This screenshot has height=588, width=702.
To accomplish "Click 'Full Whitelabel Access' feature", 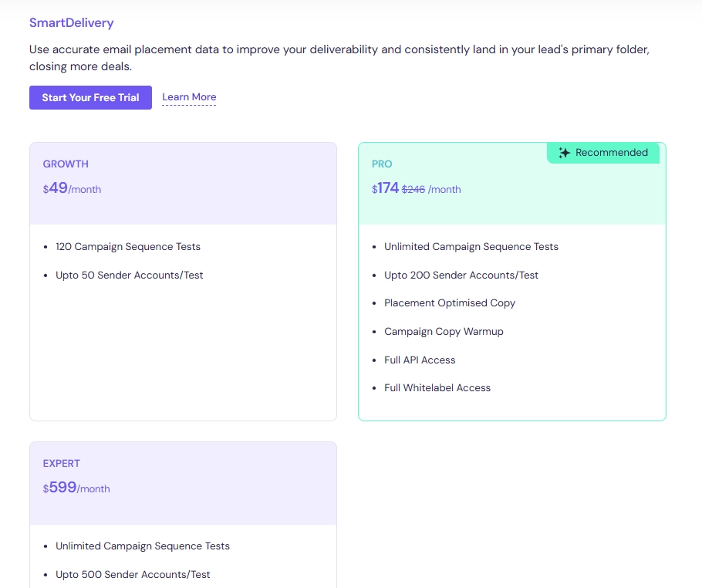I will tap(437, 388).
